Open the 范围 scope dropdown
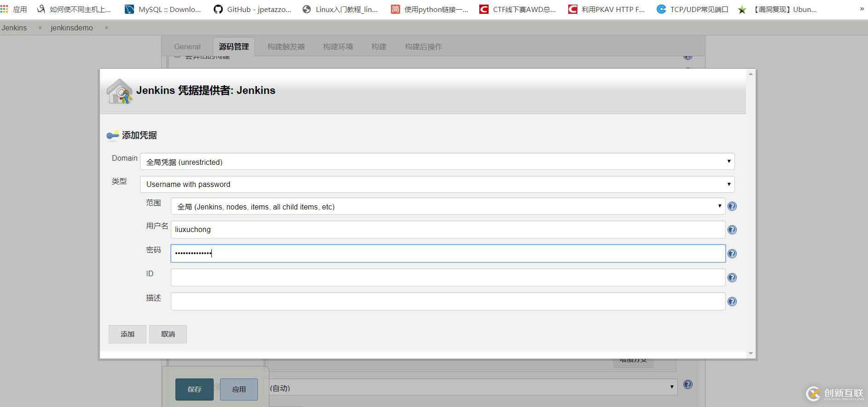The image size is (868, 407). 448,206
